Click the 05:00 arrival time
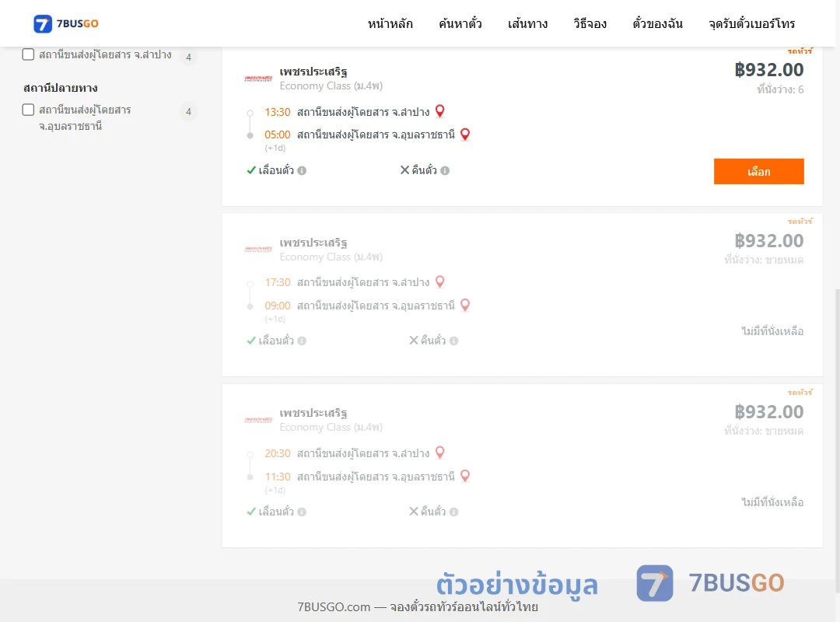840x622 pixels. tap(278, 135)
